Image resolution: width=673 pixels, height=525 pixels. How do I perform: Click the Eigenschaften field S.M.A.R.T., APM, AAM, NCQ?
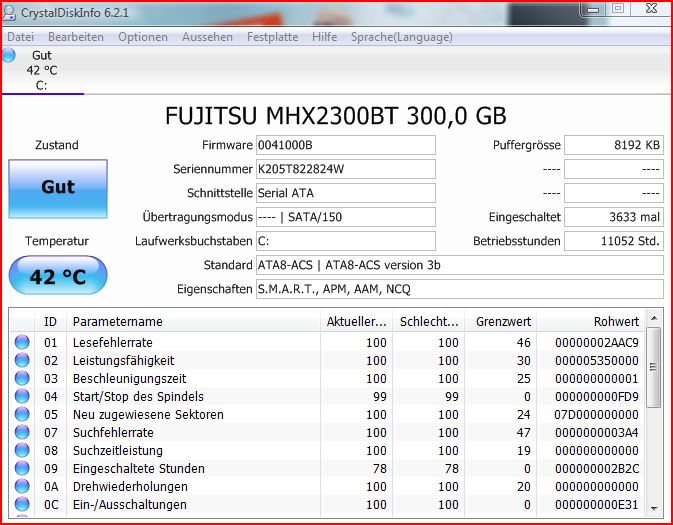(460, 289)
